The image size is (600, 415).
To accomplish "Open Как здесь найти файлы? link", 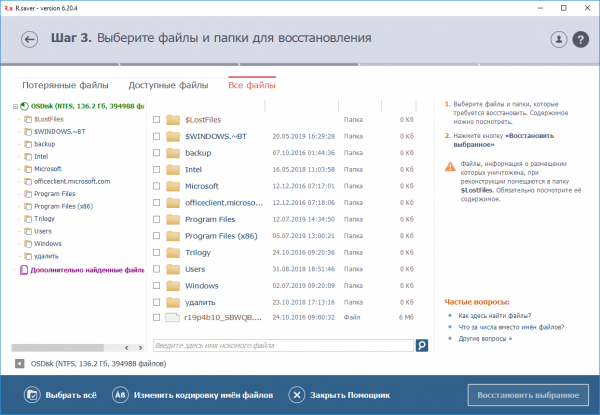I will (495, 316).
